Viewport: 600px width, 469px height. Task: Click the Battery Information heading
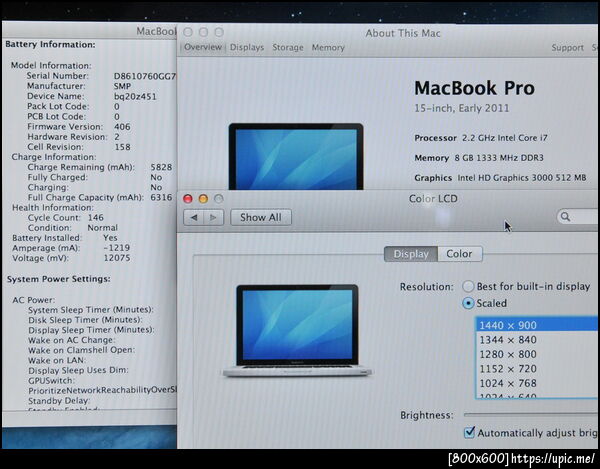pyautogui.click(x=50, y=44)
